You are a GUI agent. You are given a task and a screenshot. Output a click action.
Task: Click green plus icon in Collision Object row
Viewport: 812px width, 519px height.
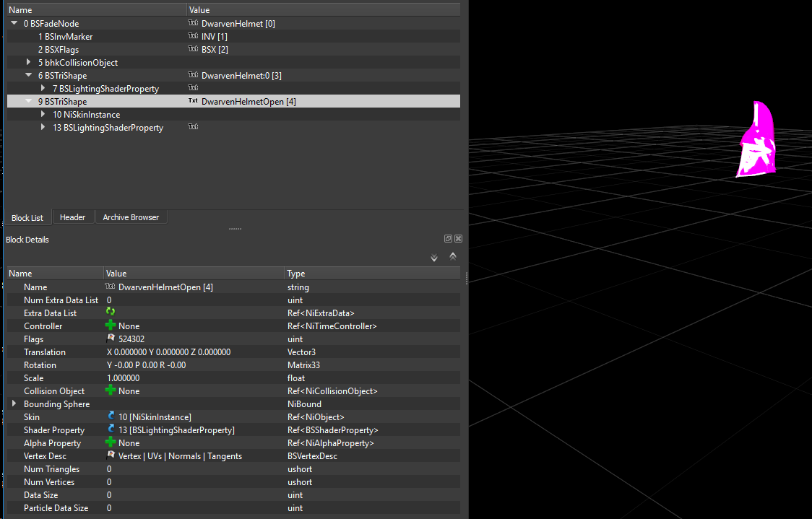[111, 390]
